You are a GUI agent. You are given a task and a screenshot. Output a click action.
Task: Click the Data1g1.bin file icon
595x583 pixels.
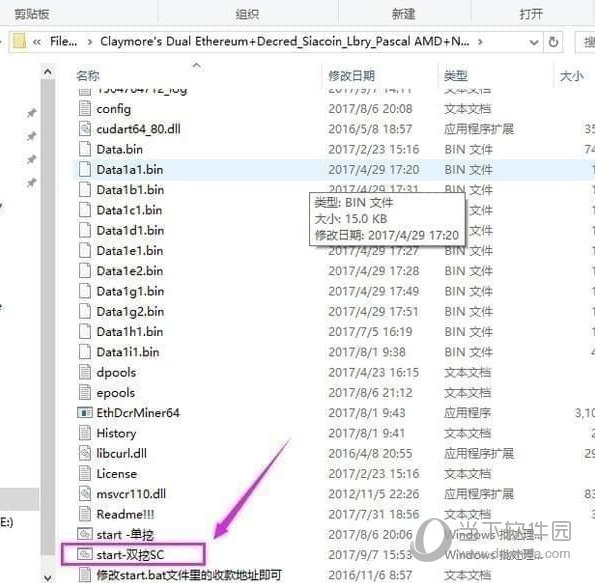point(85,291)
